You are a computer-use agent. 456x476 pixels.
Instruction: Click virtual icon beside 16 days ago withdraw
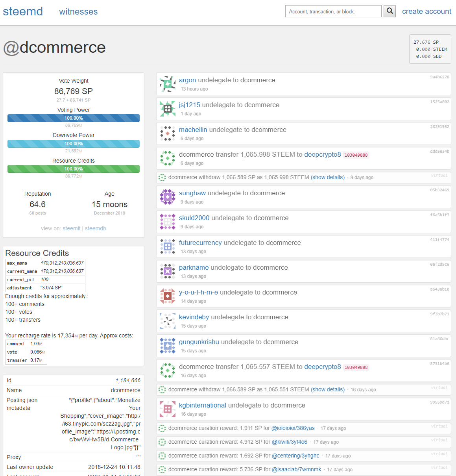coord(162,390)
